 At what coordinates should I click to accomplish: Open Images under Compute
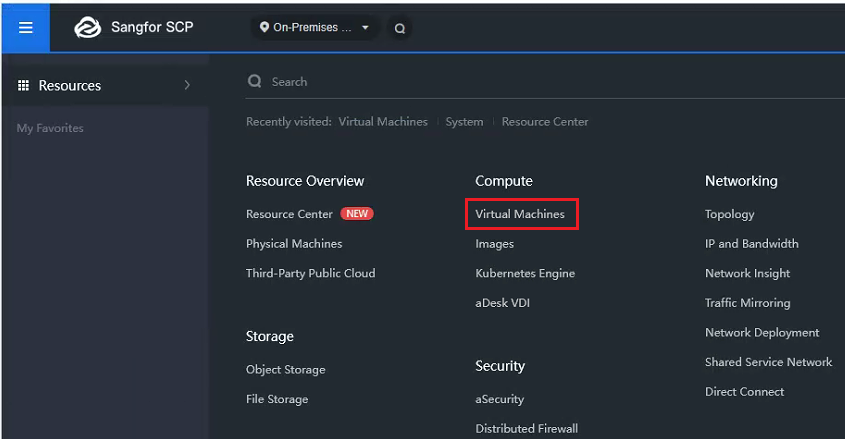pos(495,244)
